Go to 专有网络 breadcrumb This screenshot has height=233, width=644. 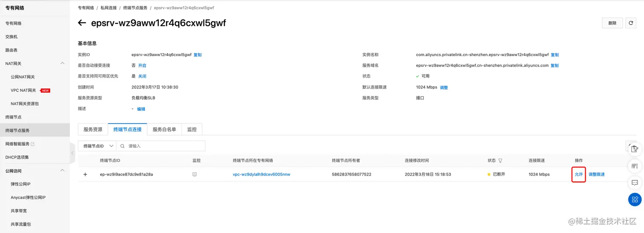(x=86, y=8)
